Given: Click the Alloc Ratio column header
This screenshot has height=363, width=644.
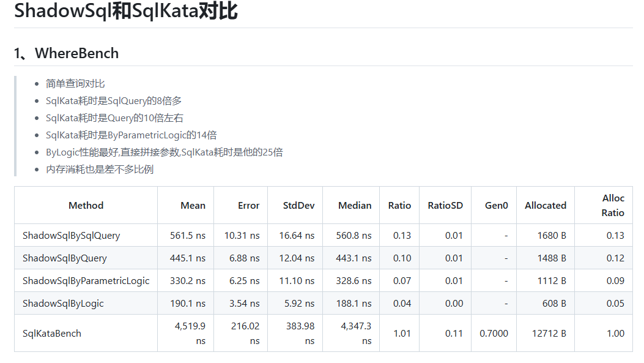Looking at the screenshot, I should pyautogui.click(x=613, y=206).
